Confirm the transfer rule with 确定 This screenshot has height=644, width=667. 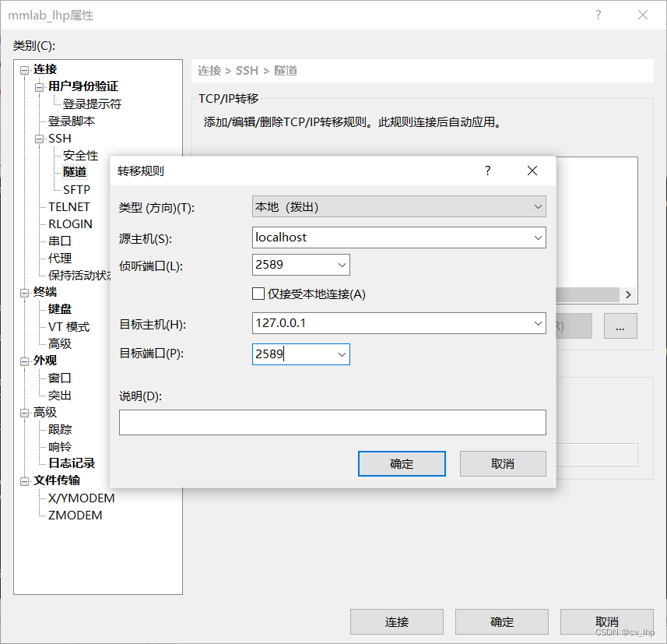[402, 463]
